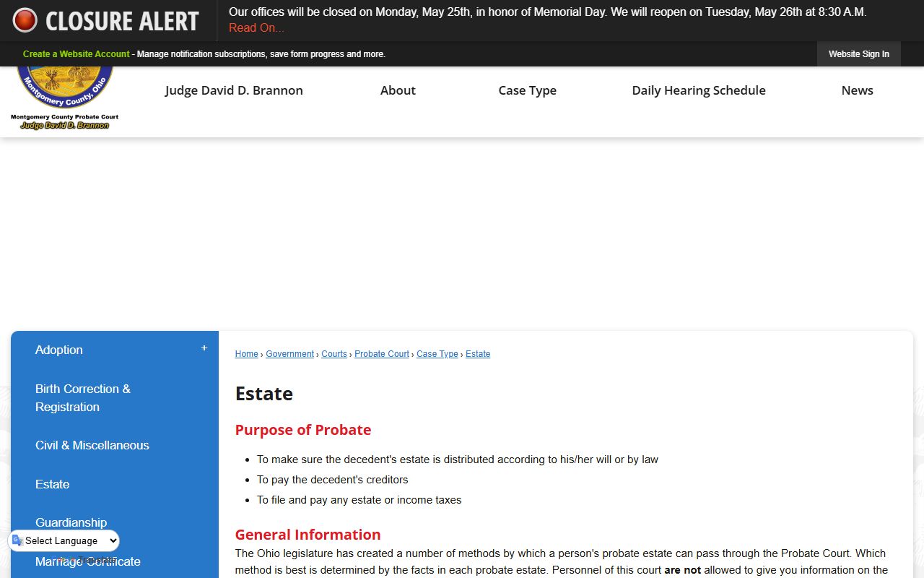Click the Google Translate icon

(x=17, y=540)
